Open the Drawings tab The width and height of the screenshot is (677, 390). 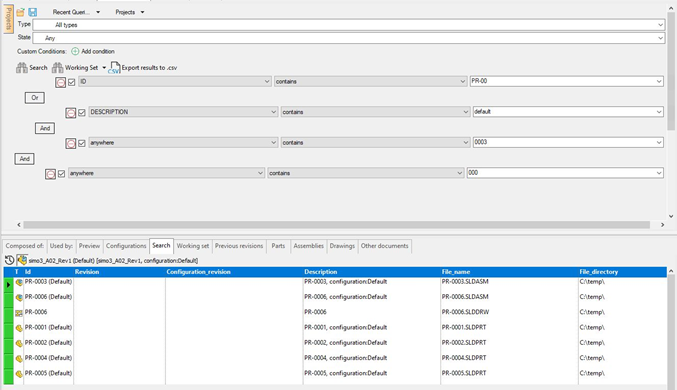[x=342, y=246]
